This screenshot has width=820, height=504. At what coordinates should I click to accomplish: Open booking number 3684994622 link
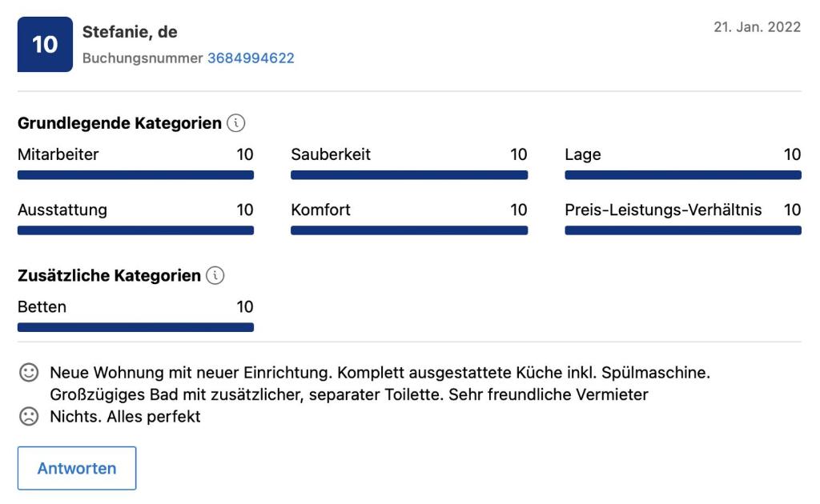251,58
